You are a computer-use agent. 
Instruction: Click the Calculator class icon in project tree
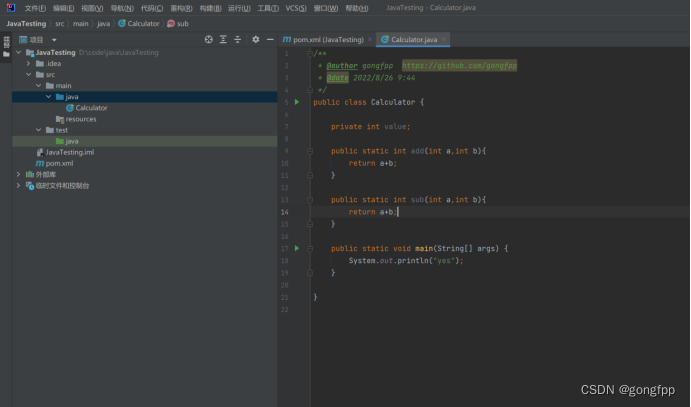coord(70,108)
